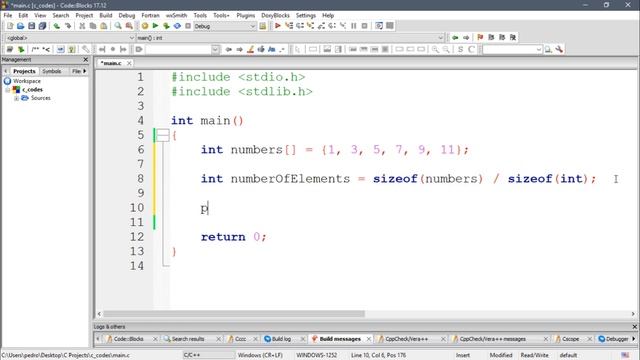This screenshot has height=360, width=640.
Task: Redo the last undone edit
Action: coord(68,26)
